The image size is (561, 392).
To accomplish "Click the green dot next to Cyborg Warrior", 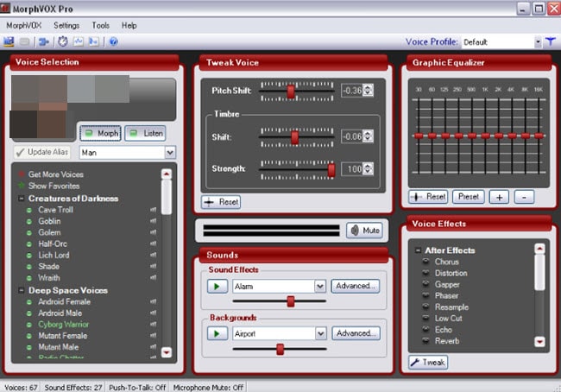I will (29, 325).
